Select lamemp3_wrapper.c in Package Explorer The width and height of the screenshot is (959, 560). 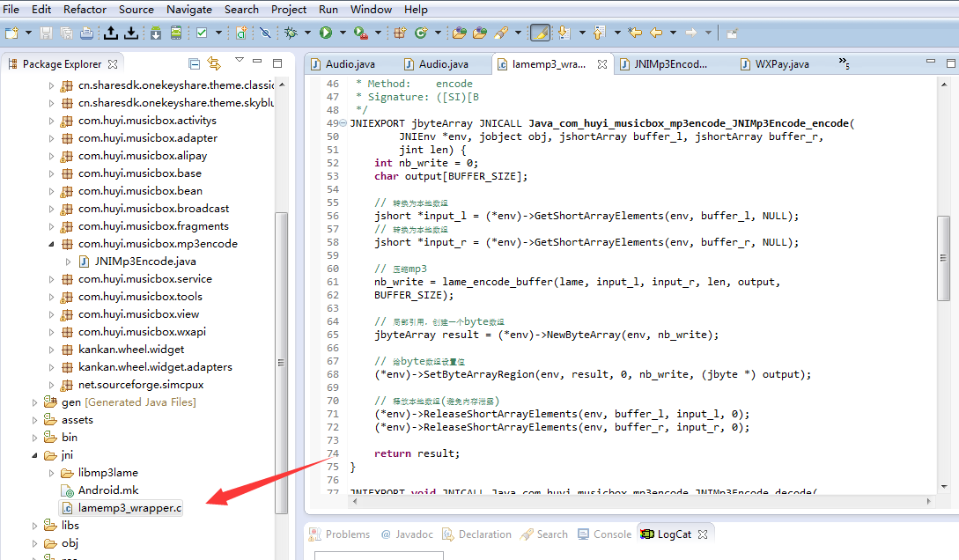tap(122, 508)
